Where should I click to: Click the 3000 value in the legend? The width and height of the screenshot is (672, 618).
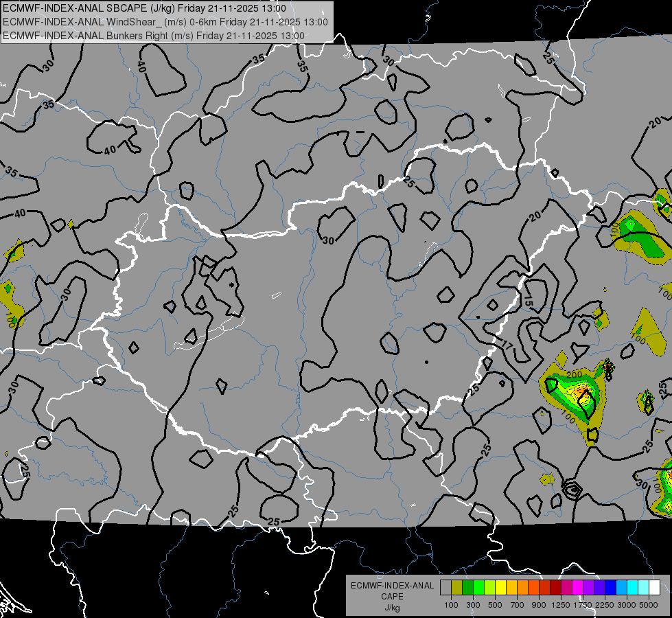pos(627,605)
